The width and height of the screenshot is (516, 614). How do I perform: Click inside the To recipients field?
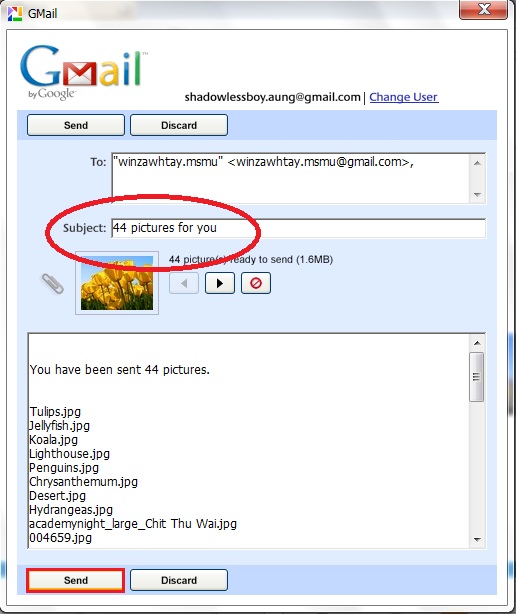[290, 178]
